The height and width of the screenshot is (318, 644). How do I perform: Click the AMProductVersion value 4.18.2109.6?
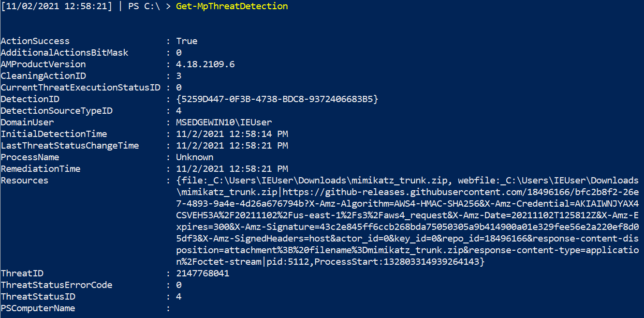pos(205,64)
